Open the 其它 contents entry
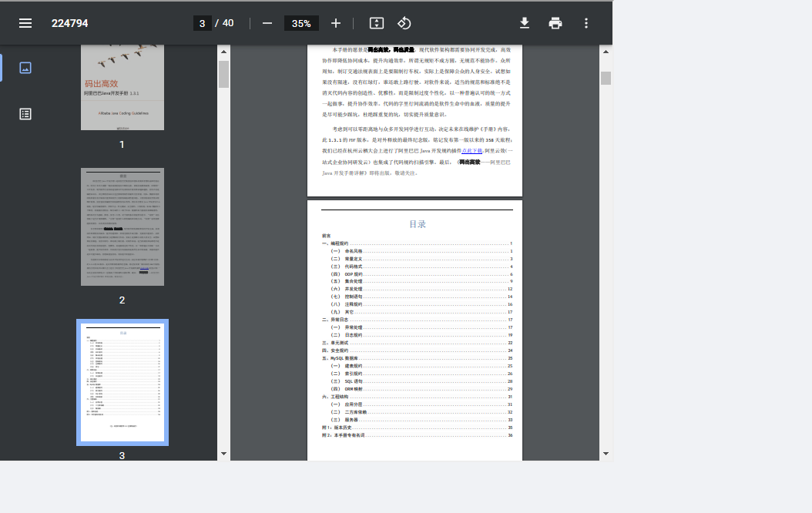This screenshot has height=513, width=812. [x=421, y=312]
